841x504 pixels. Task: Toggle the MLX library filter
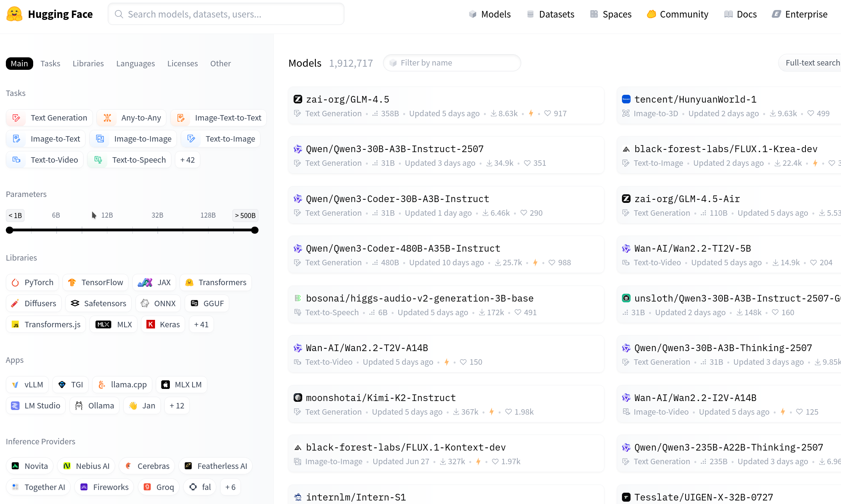[x=113, y=325]
